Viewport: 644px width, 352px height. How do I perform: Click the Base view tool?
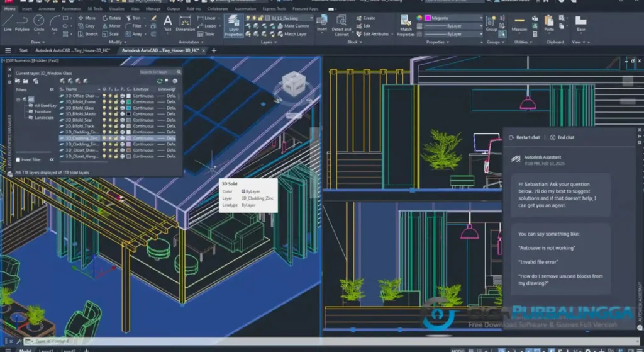pos(580,23)
